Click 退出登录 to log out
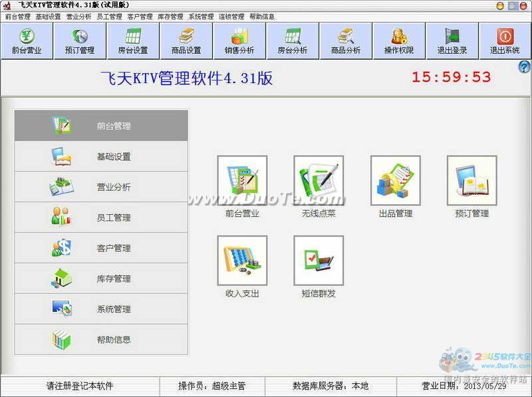The height and width of the screenshot is (397, 532). (x=452, y=41)
